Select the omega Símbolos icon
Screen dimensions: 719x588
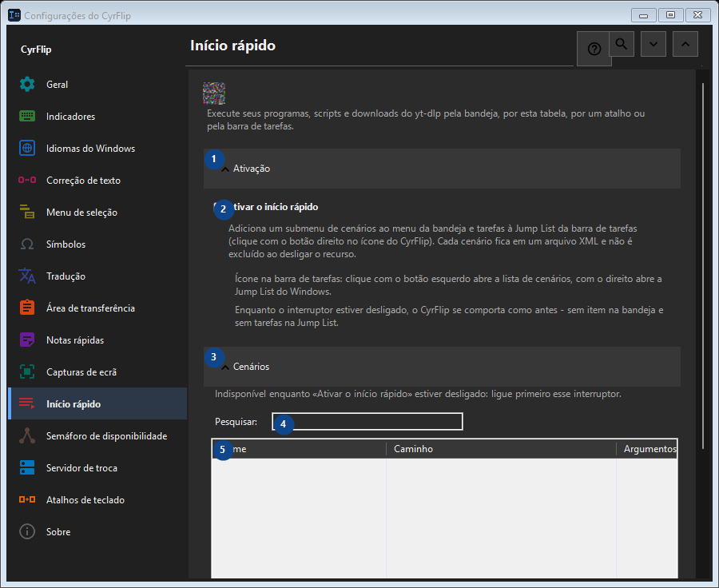(x=27, y=244)
